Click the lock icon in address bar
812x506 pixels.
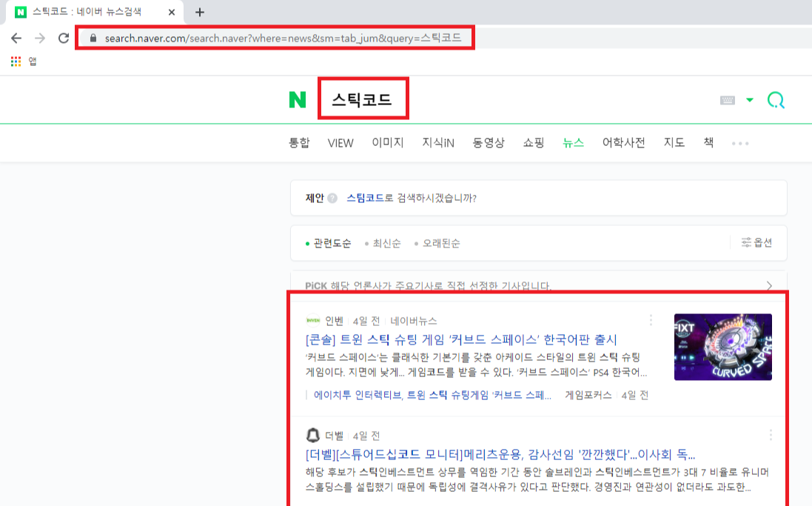click(x=93, y=38)
